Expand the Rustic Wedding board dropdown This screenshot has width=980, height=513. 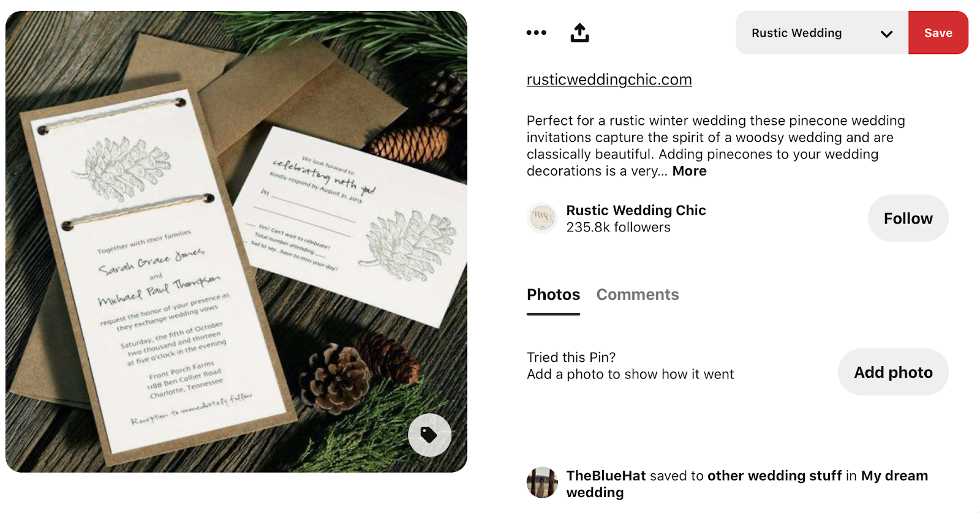coord(822,32)
